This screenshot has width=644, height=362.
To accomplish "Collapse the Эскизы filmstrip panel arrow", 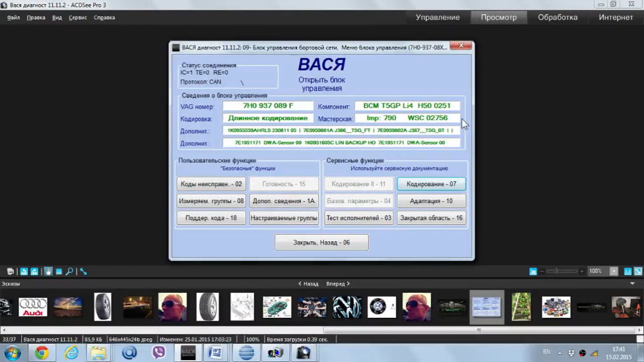I will 633,284.
